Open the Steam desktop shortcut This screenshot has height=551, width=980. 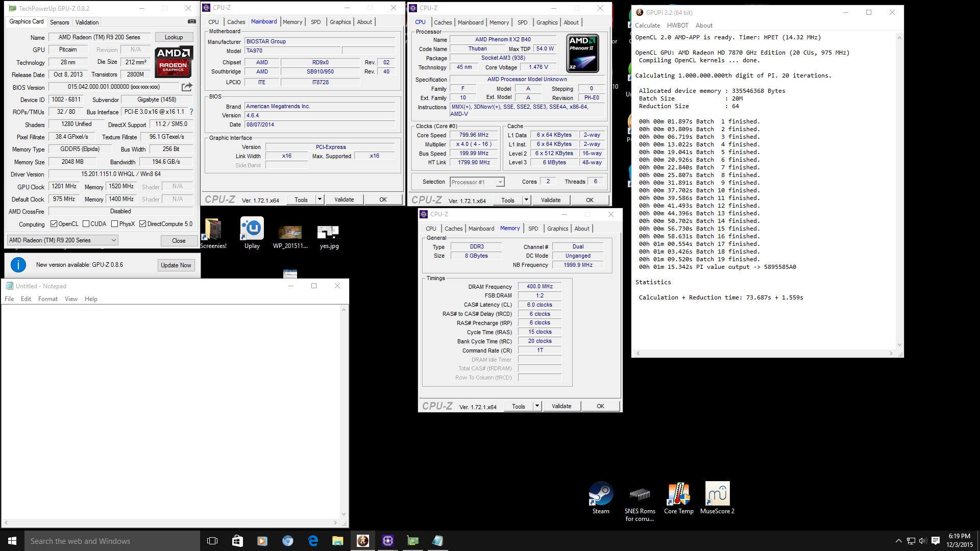pos(601,498)
